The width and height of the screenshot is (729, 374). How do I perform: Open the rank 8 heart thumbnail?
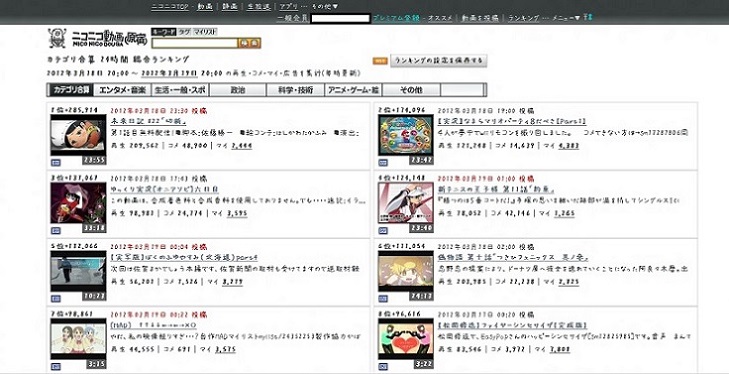click(405, 339)
